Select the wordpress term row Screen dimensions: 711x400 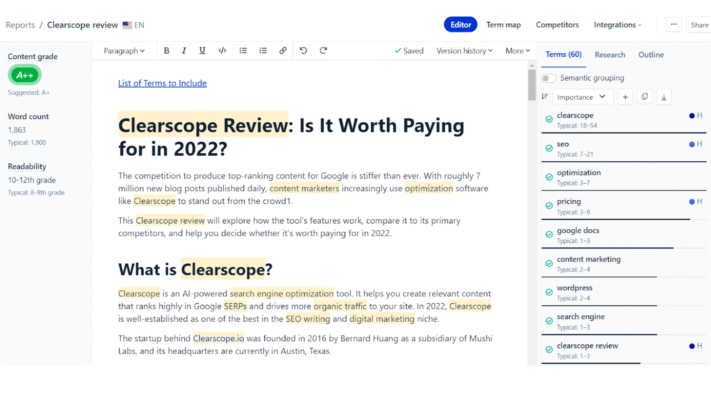[x=623, y=293]
